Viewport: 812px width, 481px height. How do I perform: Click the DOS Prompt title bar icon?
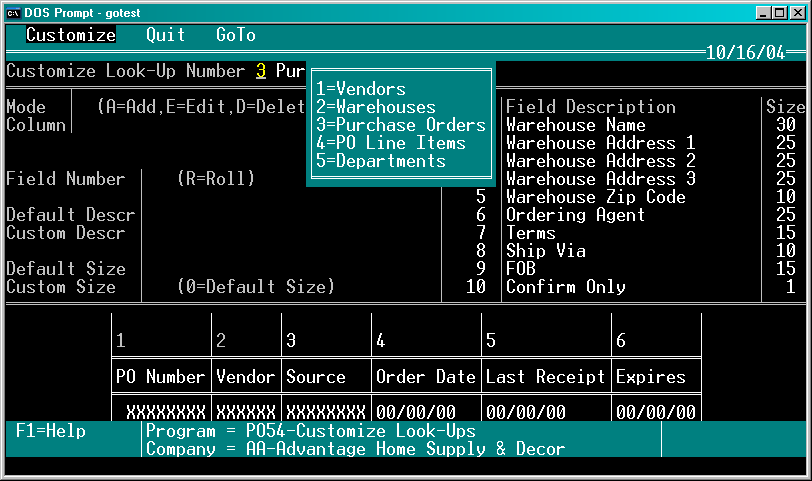pyautogui.click(x=13, y=11)
